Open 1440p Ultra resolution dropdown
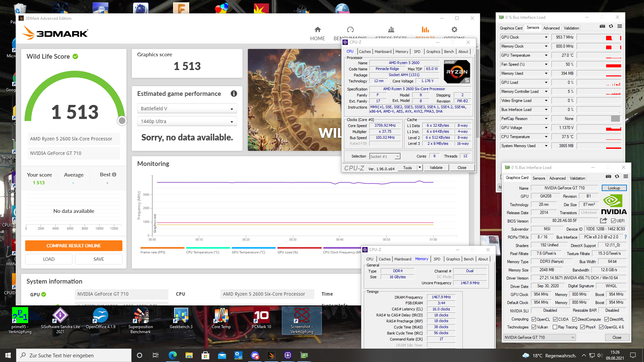Viewport: 644px width, 362px height. [x=187, y=121]
